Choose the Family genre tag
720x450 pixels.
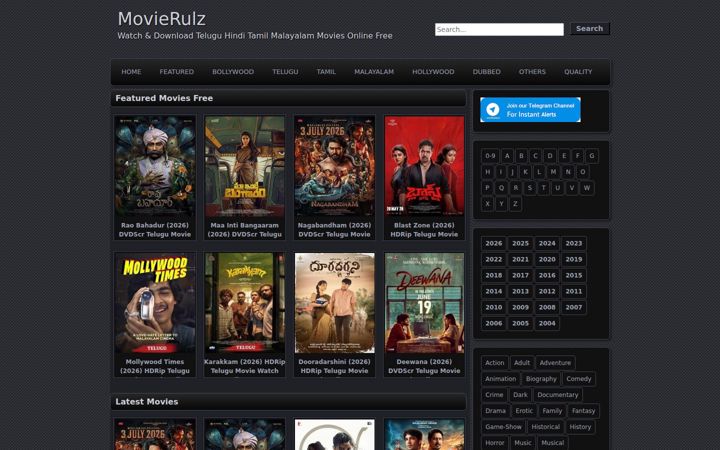coord(552,411)
